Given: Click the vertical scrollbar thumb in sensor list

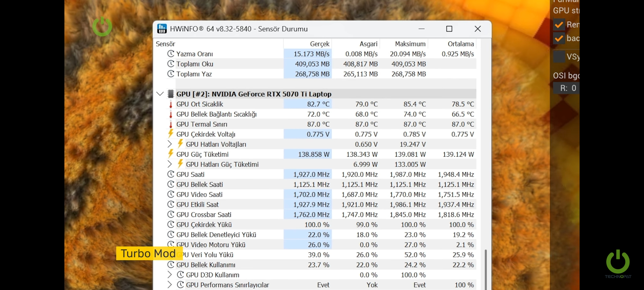Looking at the screenshot, I should (485, 270).
